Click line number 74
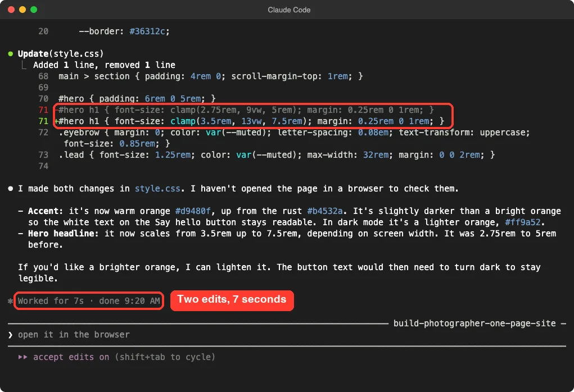Image resolution: width=574 pixels, height=392 pixels. click(x=43, y=166)
